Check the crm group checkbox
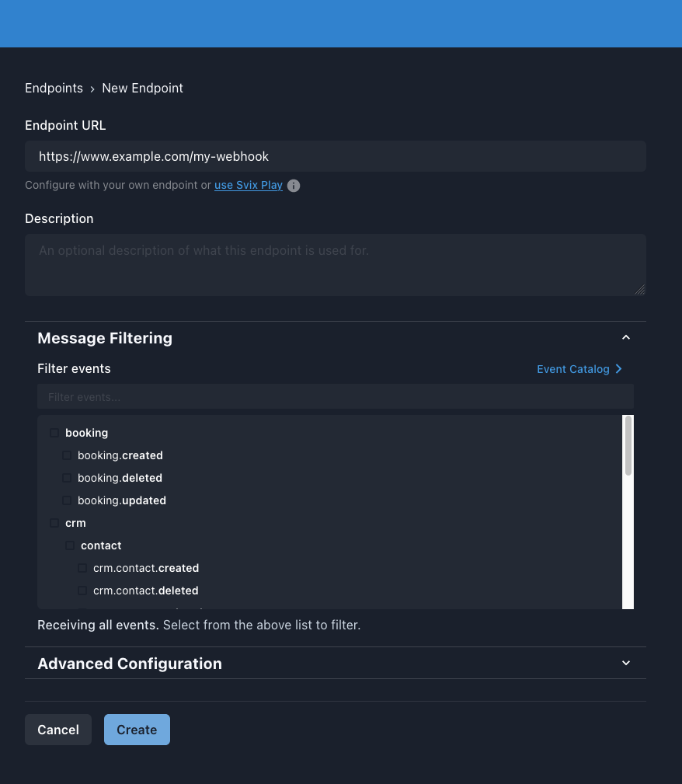The height and width of the screenshot is (784, 682). [54, 523]
